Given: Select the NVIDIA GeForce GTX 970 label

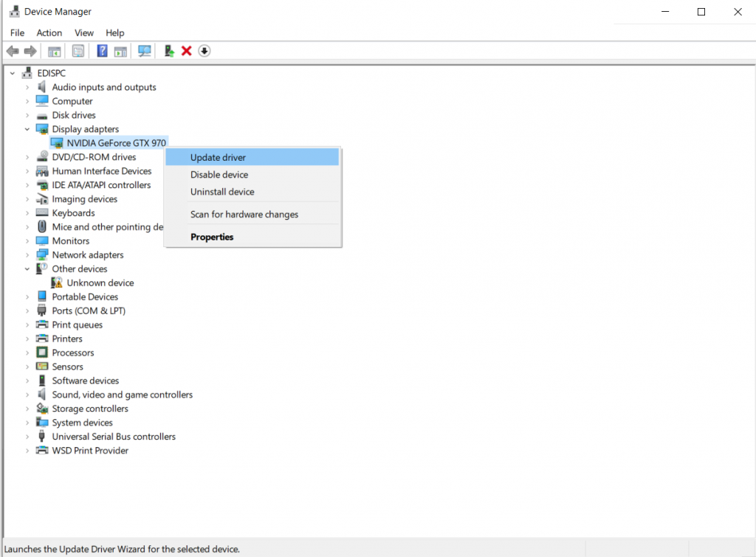Looking at the screenshot, I should 116,143.
